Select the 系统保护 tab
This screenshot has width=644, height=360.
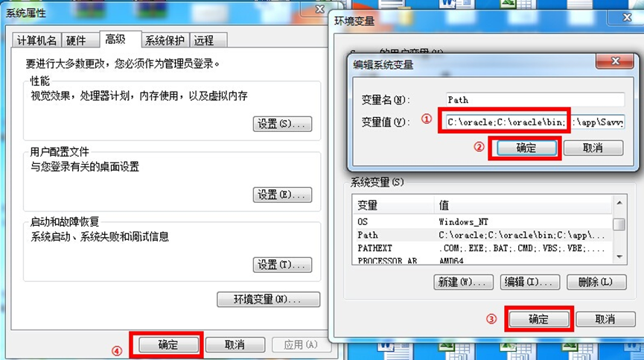click(x=165, y=40)
